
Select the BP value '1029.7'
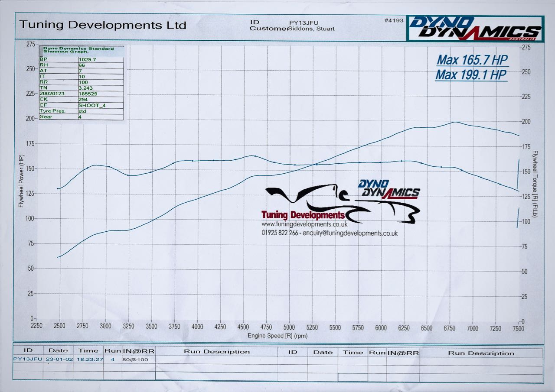87,59
